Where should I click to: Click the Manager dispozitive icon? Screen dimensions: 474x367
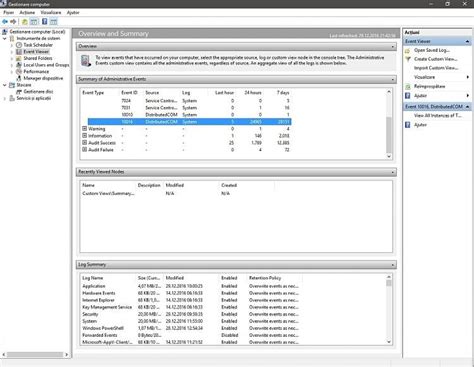click(x=19, y=78)
